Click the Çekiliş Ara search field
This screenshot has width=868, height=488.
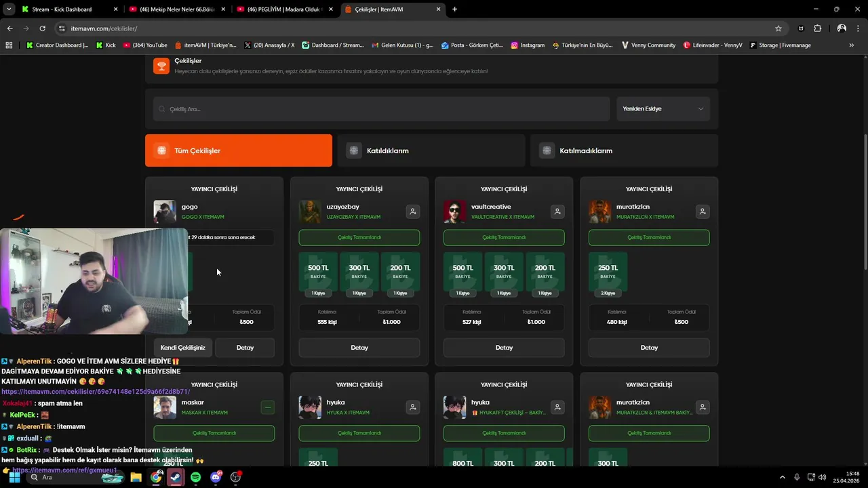381,108
